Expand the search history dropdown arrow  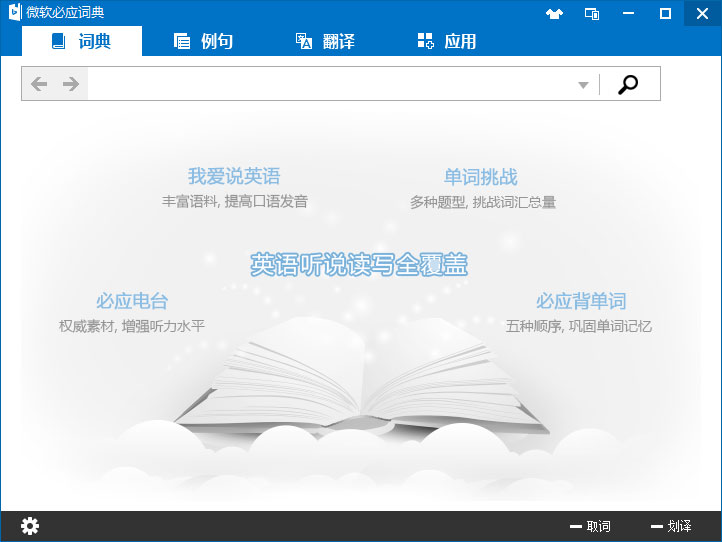point(583,85)
